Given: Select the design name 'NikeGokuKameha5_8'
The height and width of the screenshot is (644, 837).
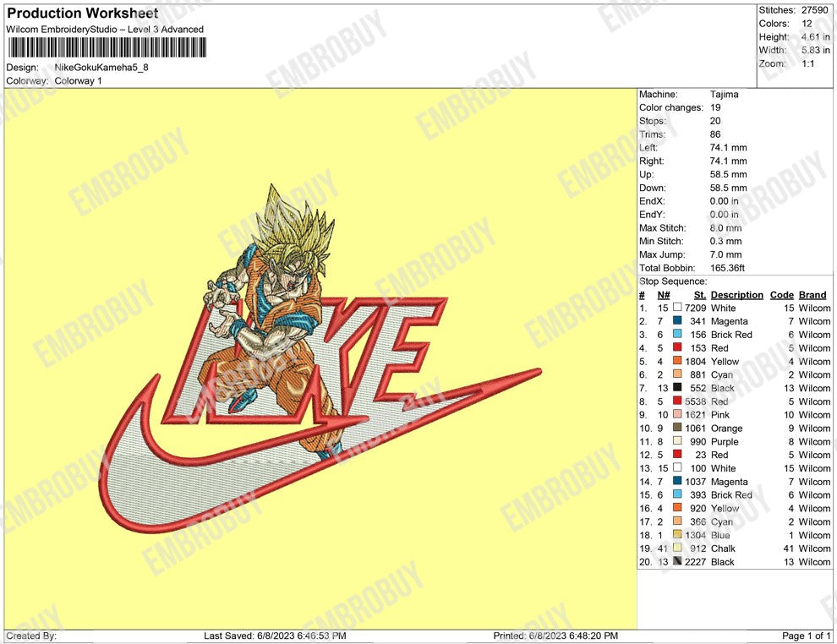Looking at the screenshot, I should (x=101, y=68).
